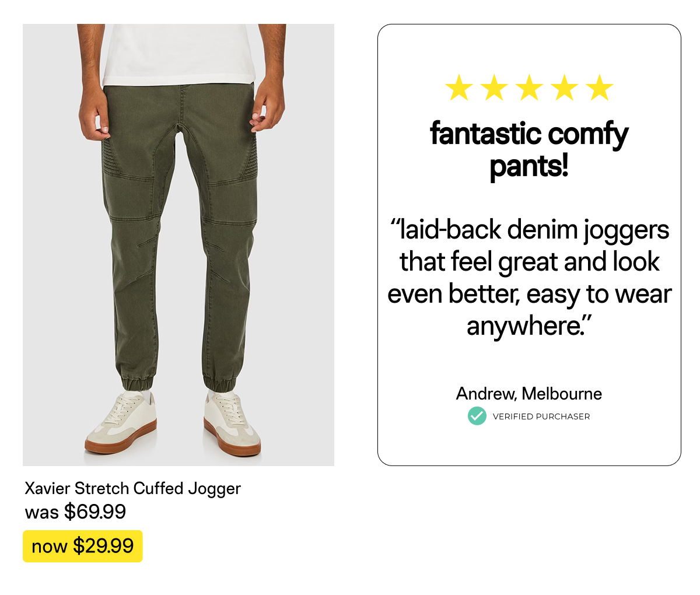Click the 'was $69.99' original price
700x595 pixels.
tap(75, 512)
